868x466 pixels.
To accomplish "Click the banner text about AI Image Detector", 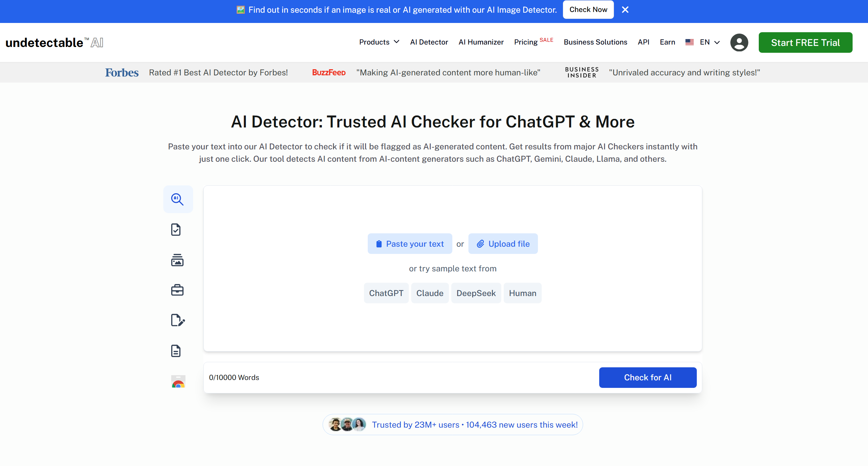I will [x=403, y=10].
